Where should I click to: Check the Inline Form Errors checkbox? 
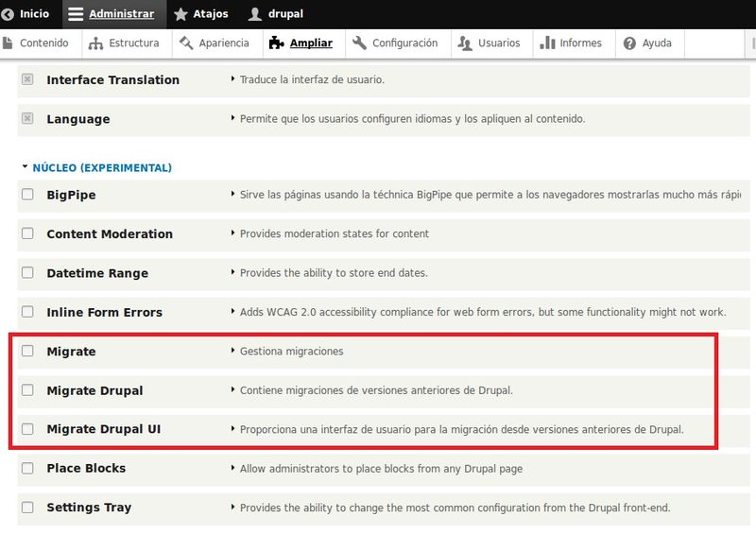coord(27,312)
